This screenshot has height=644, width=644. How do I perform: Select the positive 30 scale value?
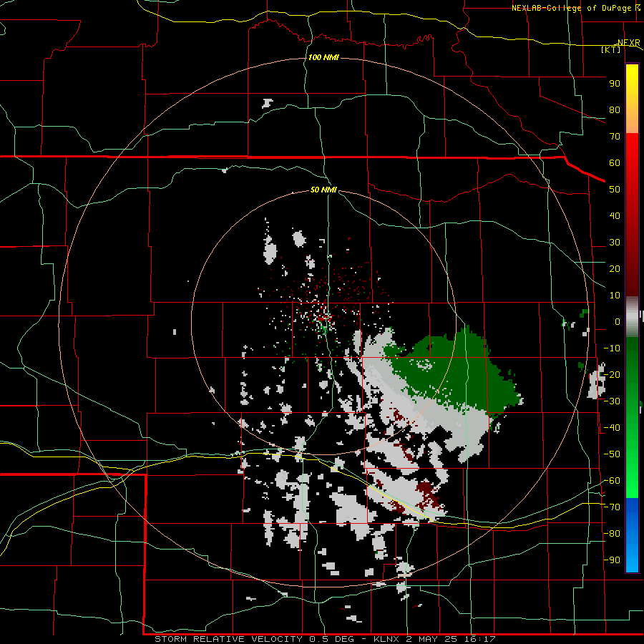tap(615, 243)
